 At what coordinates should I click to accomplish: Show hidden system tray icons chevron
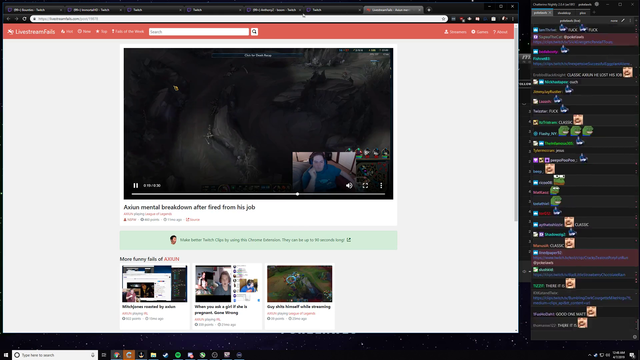click(589, 355)
